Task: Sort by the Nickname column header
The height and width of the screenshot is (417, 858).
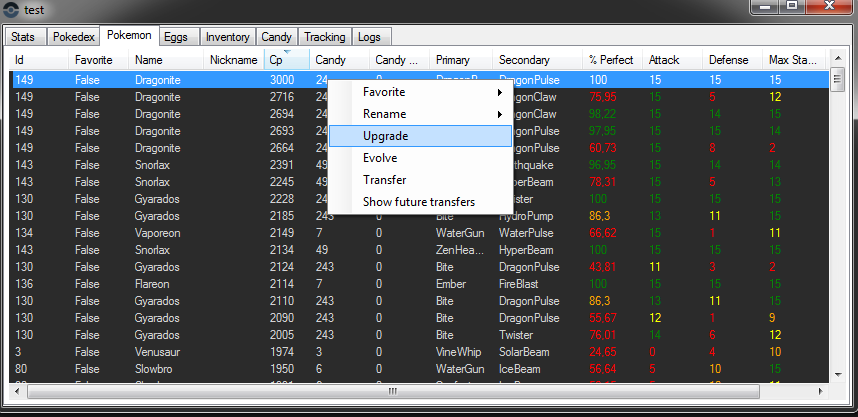Action: pyautogui.click(x=234, y=60)
